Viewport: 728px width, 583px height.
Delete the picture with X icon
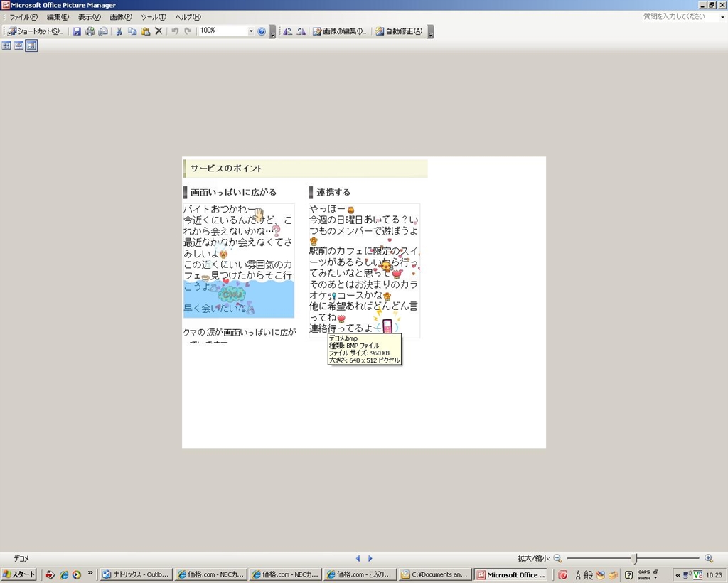(x=159, y=31)
